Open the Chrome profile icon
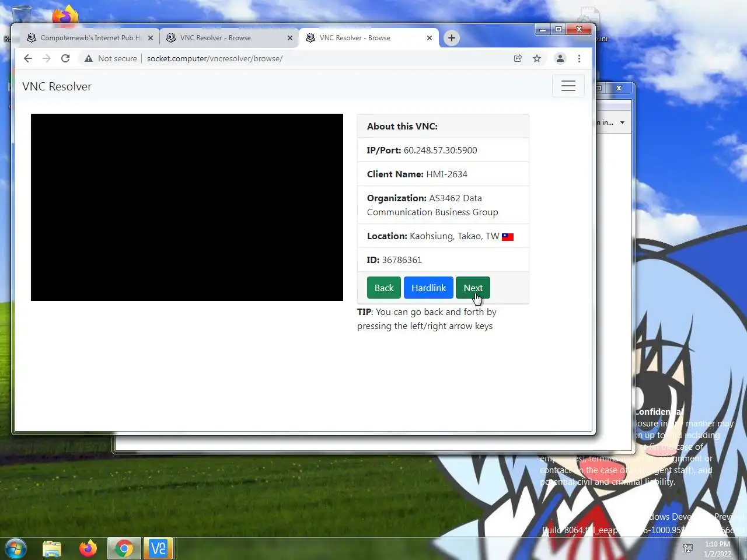 click(x=560, y=58)
